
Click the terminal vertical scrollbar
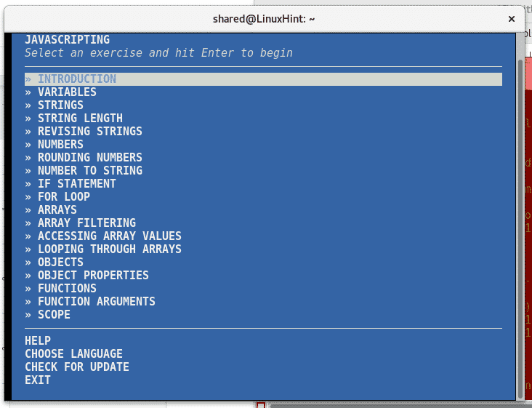(520, 230)
